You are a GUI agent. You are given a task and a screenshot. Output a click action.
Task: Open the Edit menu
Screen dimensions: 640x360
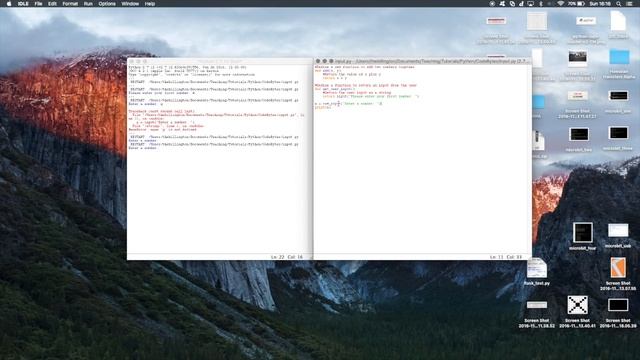(52, 4)
